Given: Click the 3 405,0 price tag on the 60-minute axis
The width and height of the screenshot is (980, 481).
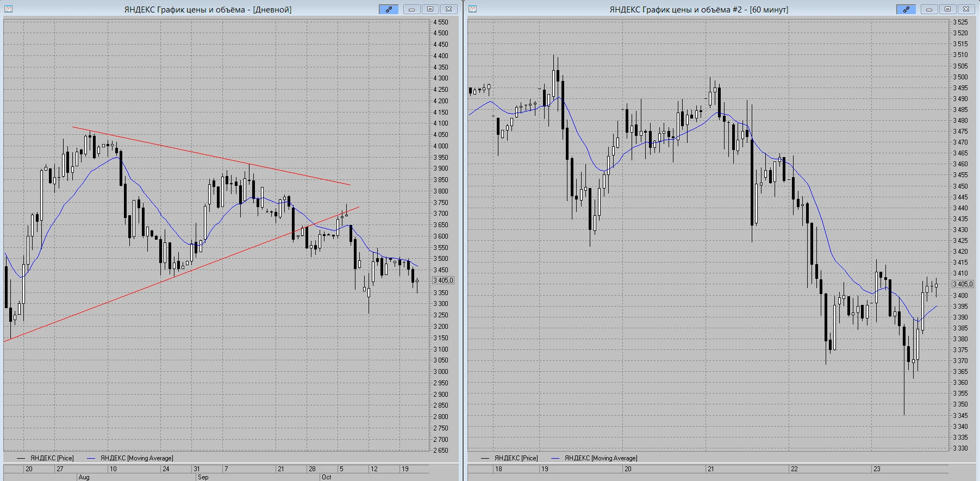Looking at the screenshot, I should point(963,284).
